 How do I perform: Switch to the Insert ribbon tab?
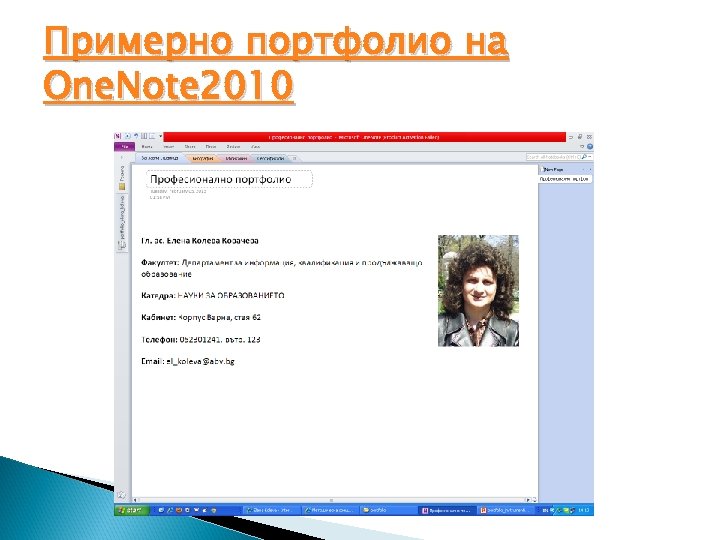tap(169, 146)
